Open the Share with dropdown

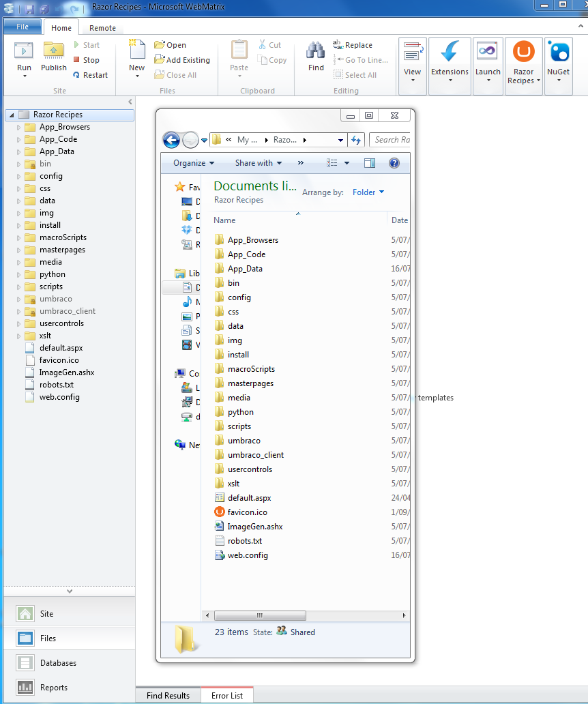(x=259, y=163)
